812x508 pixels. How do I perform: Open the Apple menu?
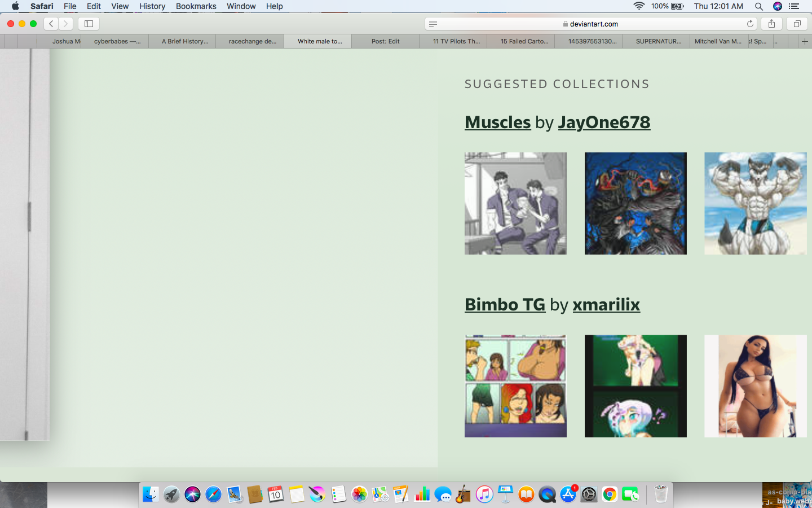[x=15, y=6]
